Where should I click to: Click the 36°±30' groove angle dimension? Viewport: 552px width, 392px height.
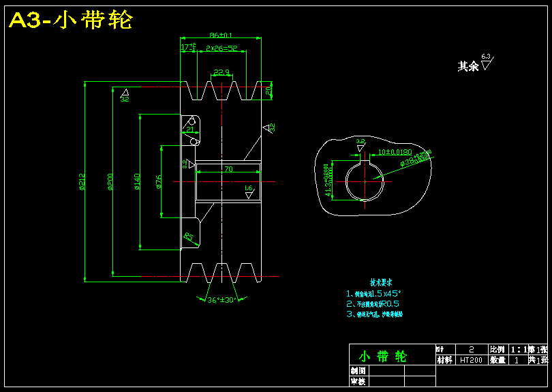(221, 300)
